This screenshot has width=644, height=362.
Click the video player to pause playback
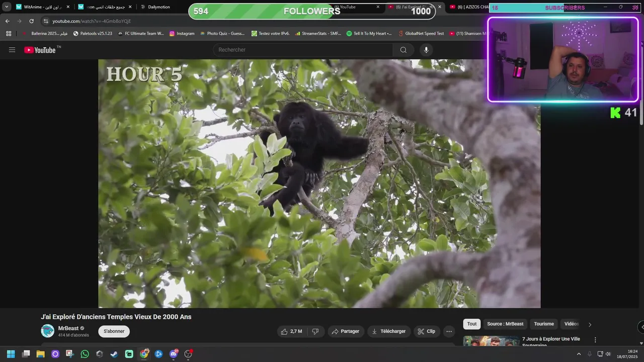tap(319, 184)
